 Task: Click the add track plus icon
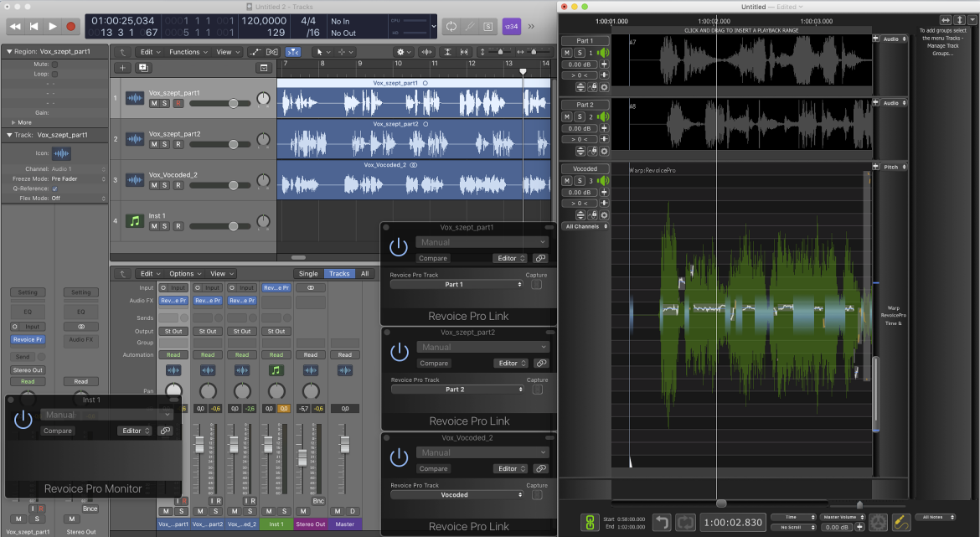[x=122, y=68]
